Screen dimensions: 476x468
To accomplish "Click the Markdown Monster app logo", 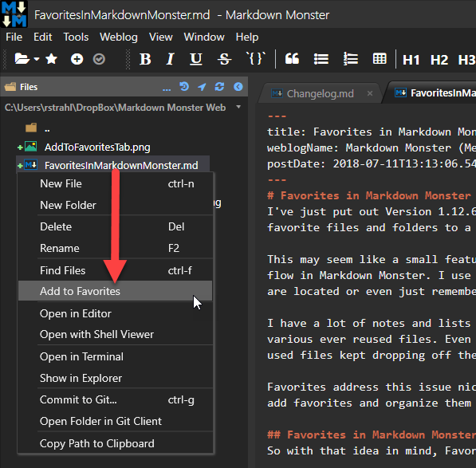I will click(x=14, y=14).
